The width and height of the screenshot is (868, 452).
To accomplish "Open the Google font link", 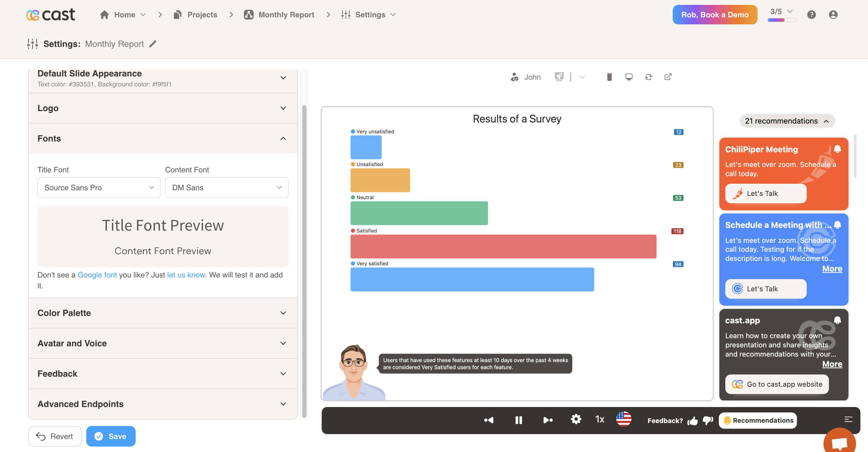I will [x=97, y=275].
